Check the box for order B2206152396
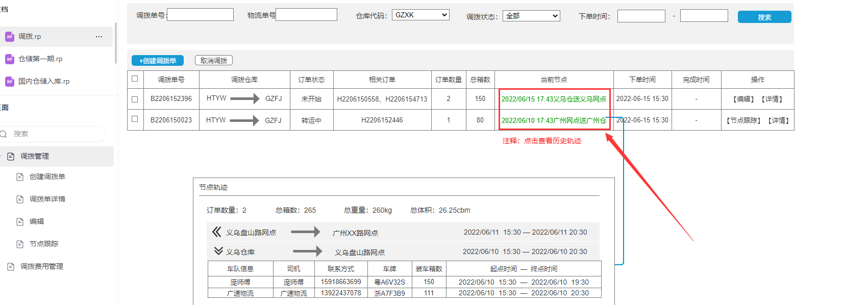This screenshot has height=305, width=868. click(135, 99)
